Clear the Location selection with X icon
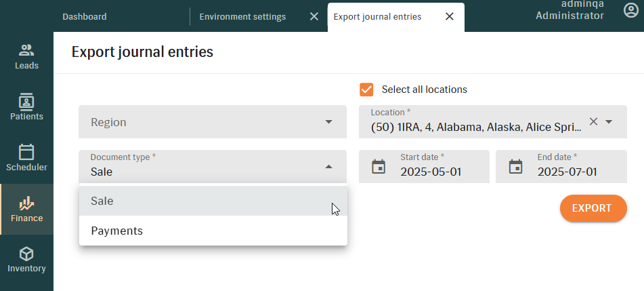Screen dimensions: 644x291 point(593,121)
